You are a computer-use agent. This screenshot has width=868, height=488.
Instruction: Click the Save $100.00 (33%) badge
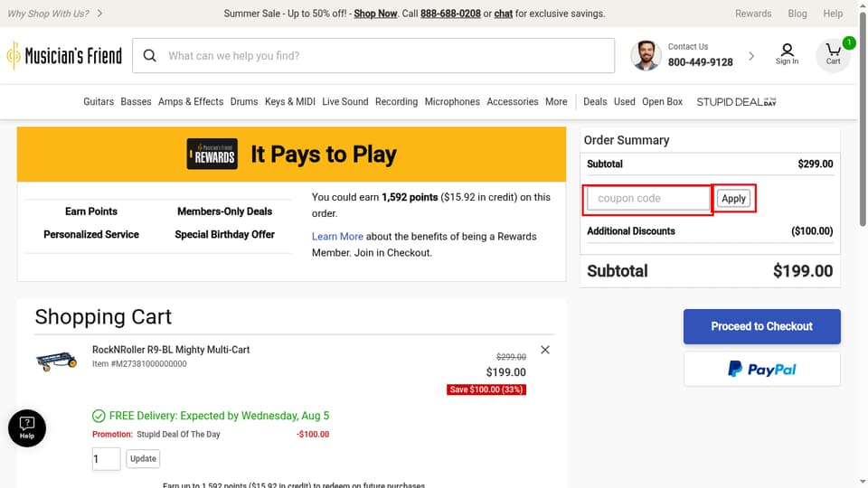point(486,389)
